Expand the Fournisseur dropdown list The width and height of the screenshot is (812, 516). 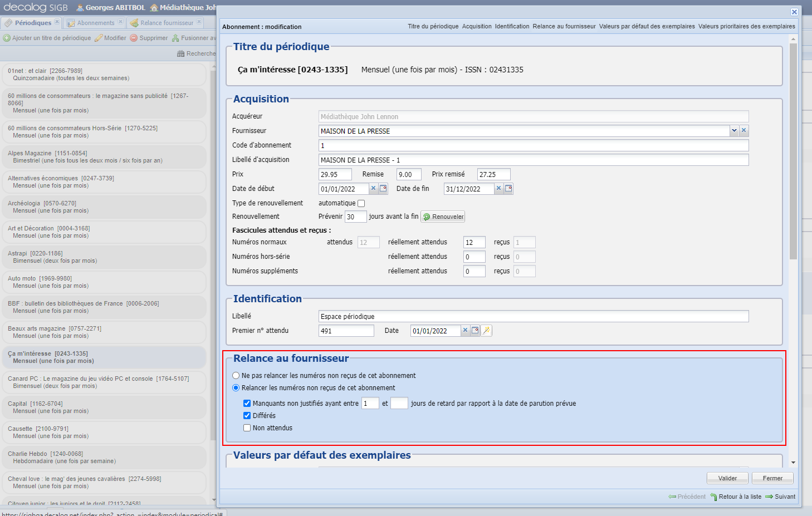(734, 131)
